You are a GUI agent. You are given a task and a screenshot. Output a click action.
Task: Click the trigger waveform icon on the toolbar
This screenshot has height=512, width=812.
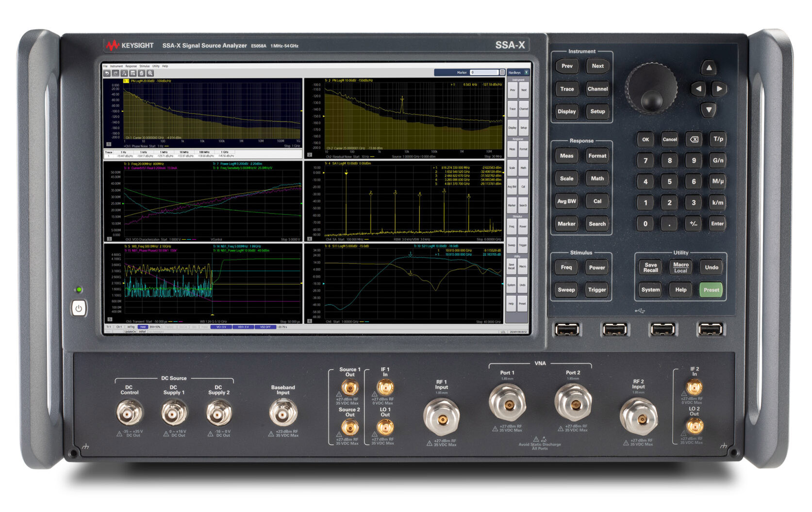[x=124, y=75]
